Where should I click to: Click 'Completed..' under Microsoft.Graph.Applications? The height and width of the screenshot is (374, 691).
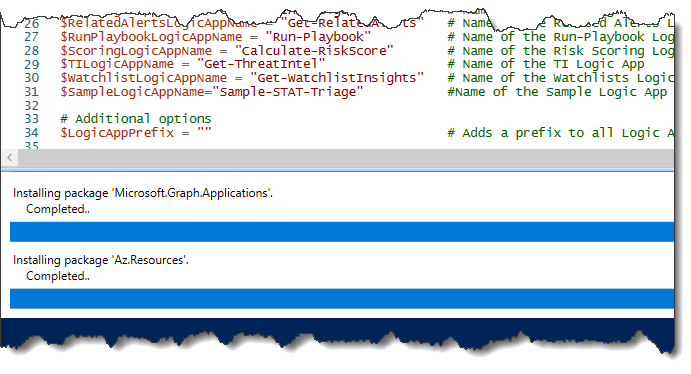tap(58, 209)
